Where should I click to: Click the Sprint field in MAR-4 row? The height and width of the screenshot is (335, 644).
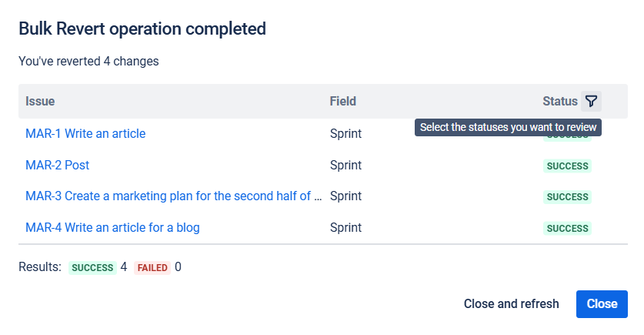tap(345, 228)
